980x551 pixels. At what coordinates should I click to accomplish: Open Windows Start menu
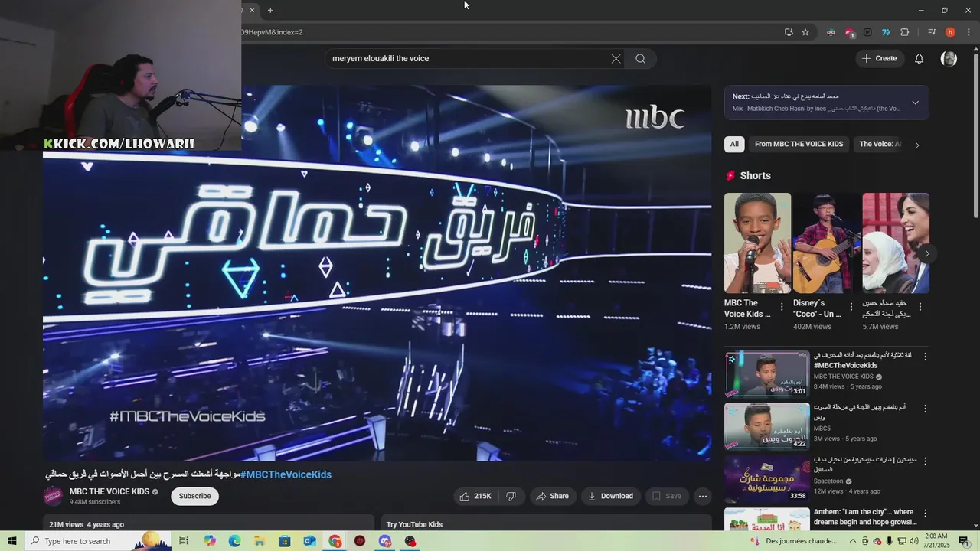click(12, 541)
